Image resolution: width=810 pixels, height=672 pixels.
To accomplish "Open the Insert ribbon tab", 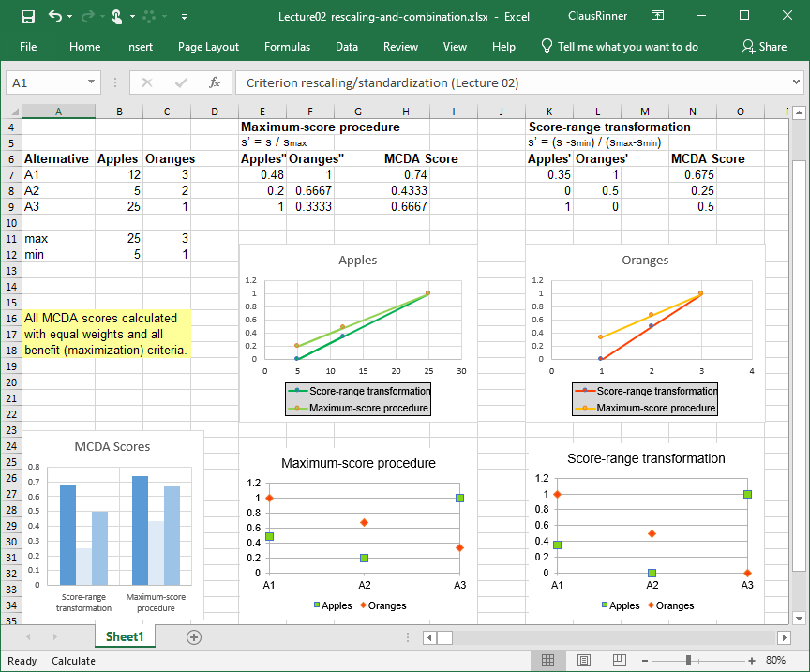I will (x=139, y=47).
